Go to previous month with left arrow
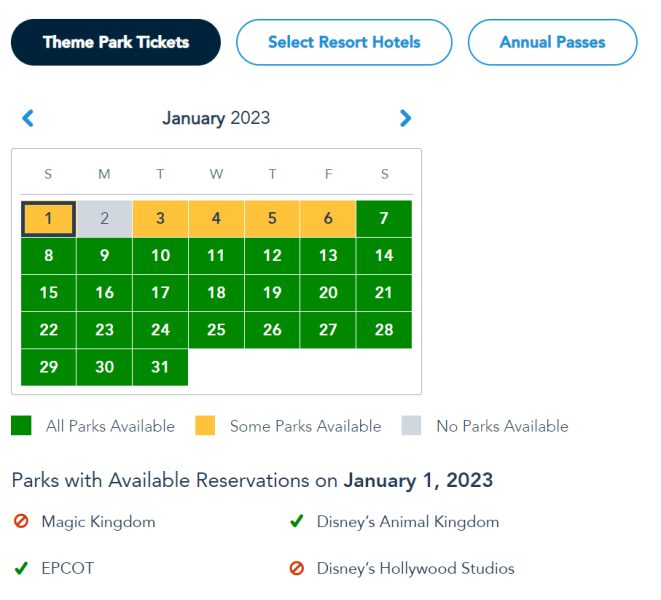 (28, 118)
